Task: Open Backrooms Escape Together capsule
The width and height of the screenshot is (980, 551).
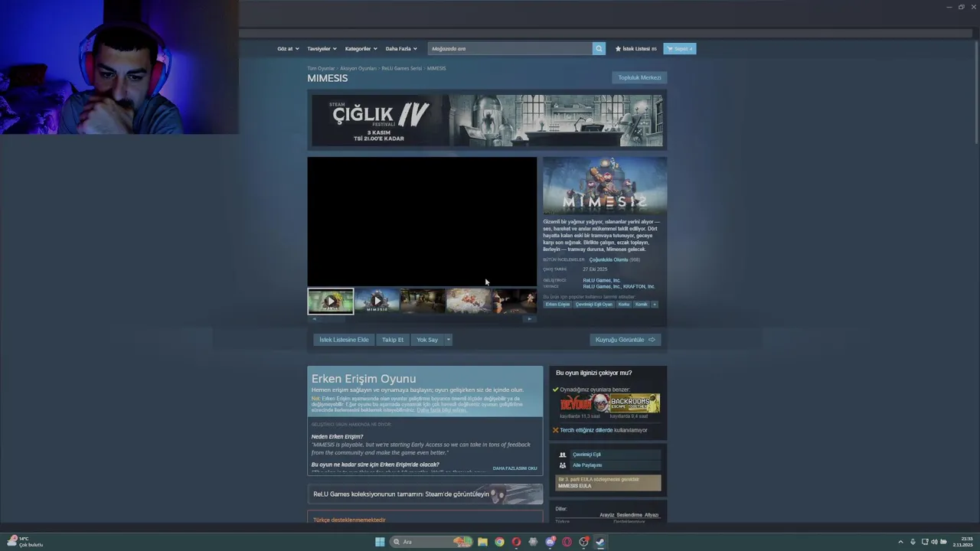Action: coord(635,403)
